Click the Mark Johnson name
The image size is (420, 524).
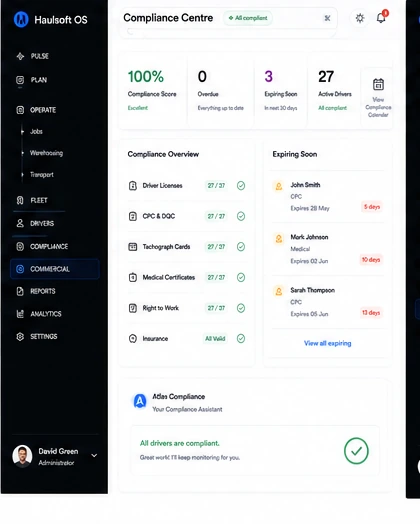(x=309, y=237)
